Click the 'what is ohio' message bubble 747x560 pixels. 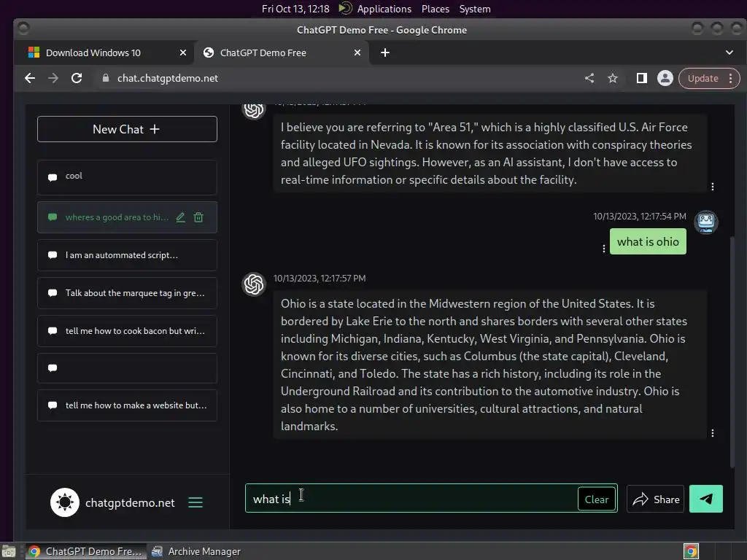point(648,241)
